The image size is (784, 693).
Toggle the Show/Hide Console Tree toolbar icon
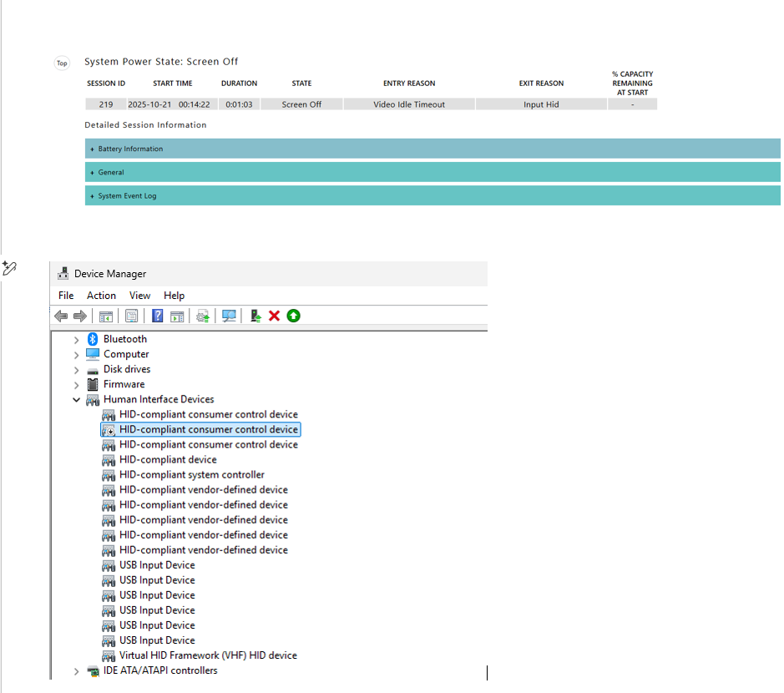click(106, 316)
